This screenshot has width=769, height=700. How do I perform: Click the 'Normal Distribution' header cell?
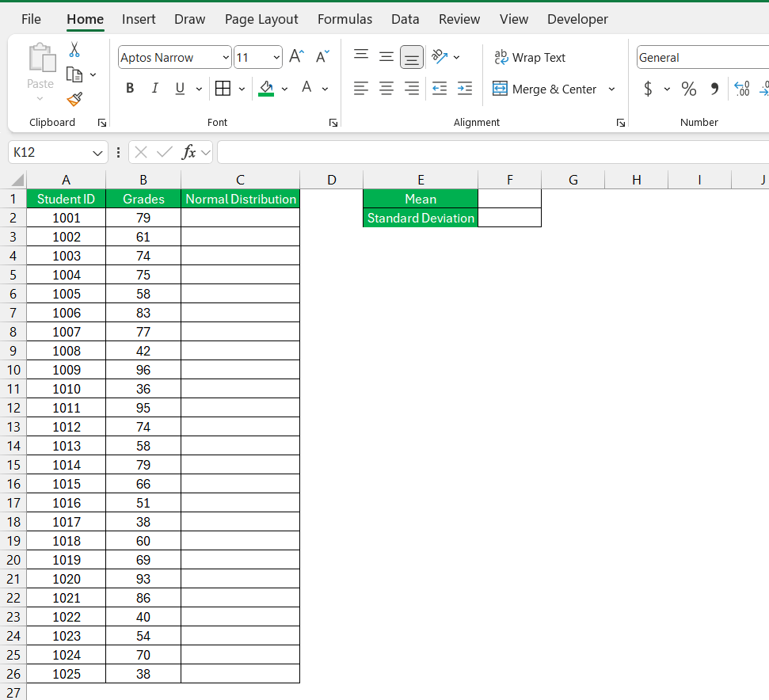coord(240,199)
